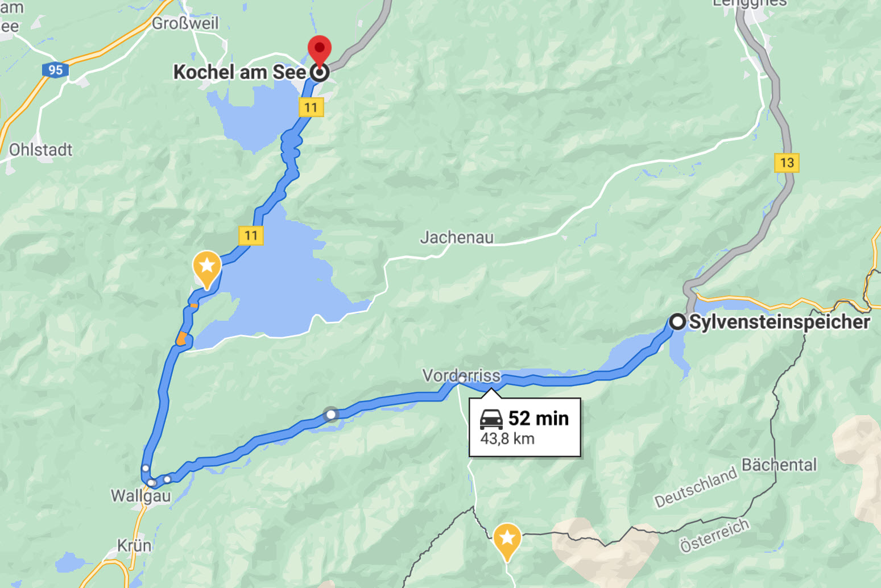Image resolution: width=881 pixels, height=588 pixels.
Task: Click the Ohlstadt town label
Action: tap(41, 150)
